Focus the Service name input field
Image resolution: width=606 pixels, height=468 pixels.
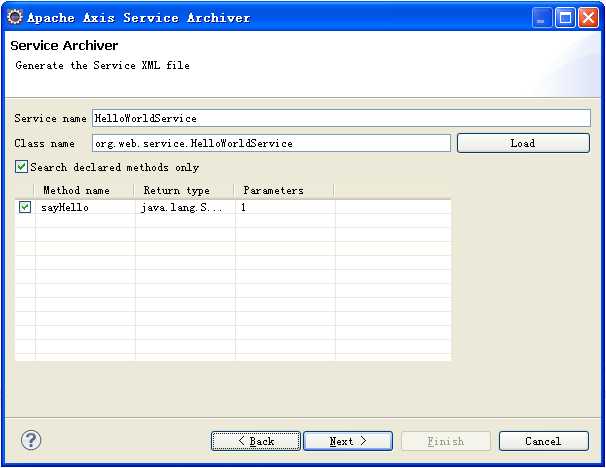(341, 118)
